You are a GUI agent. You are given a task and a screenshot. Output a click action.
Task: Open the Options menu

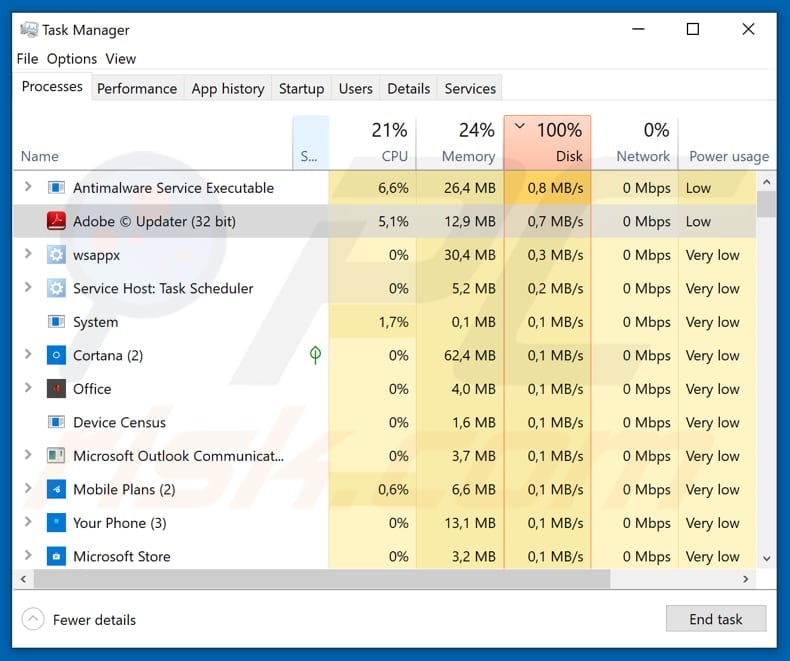pyautogui.click(x=72, y=59)
